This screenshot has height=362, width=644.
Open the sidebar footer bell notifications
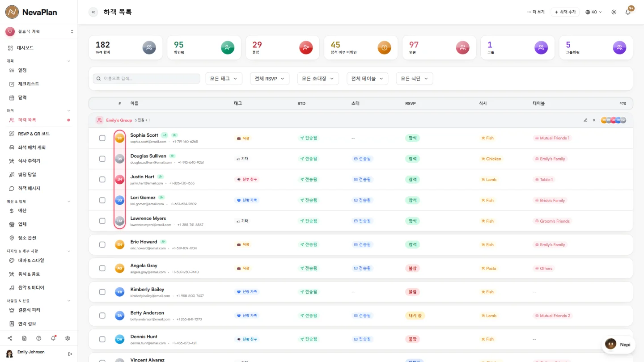[53, 338]
